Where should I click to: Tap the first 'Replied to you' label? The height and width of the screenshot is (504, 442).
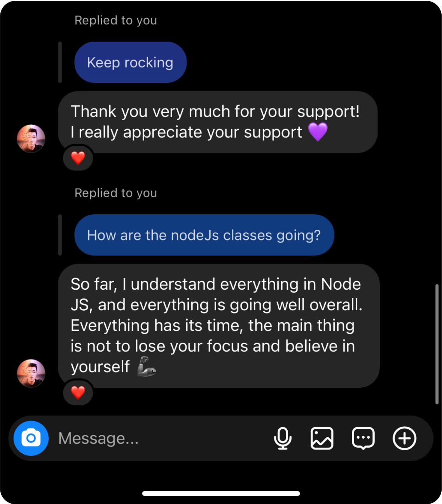coord(116,20)
